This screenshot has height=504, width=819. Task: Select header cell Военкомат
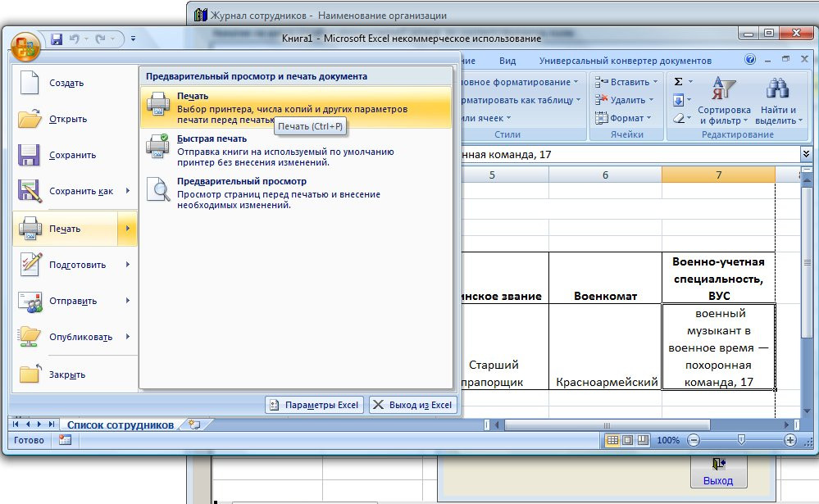[x=605, y=278]
